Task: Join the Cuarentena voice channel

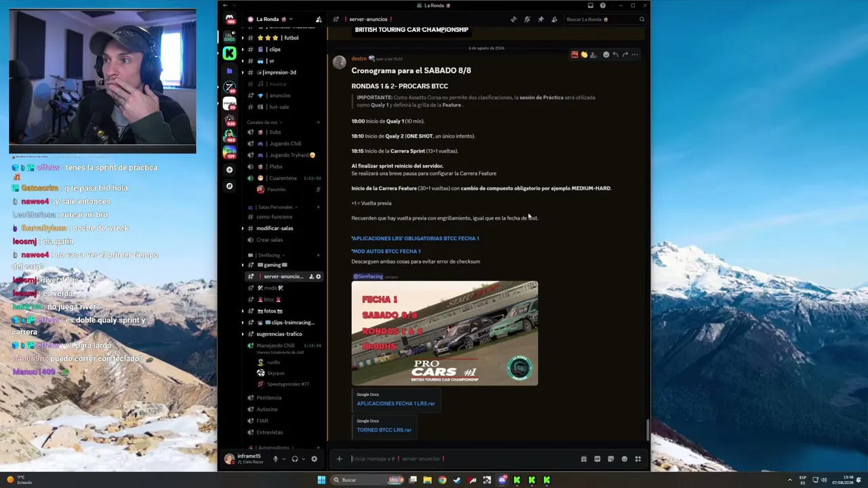Action: [283, 178]
